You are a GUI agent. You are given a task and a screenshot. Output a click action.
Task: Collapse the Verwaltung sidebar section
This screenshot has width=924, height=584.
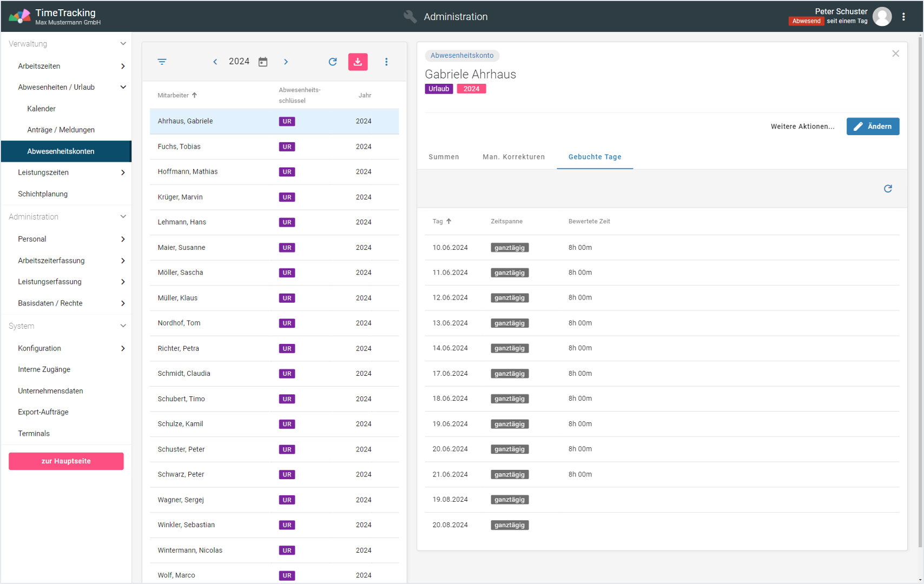pos(123,44)
